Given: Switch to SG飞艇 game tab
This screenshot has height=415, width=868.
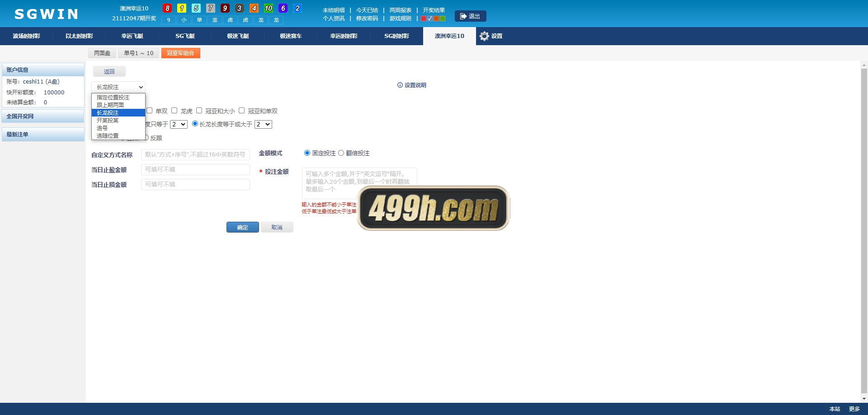Looking at the screenshot, I should 185,36.
